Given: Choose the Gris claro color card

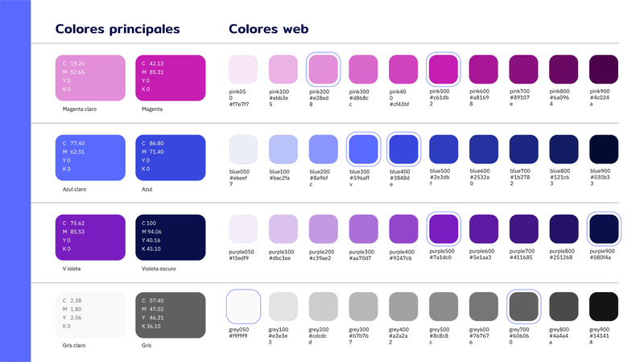Looking at the screenshot, I should tap(90, 315).
